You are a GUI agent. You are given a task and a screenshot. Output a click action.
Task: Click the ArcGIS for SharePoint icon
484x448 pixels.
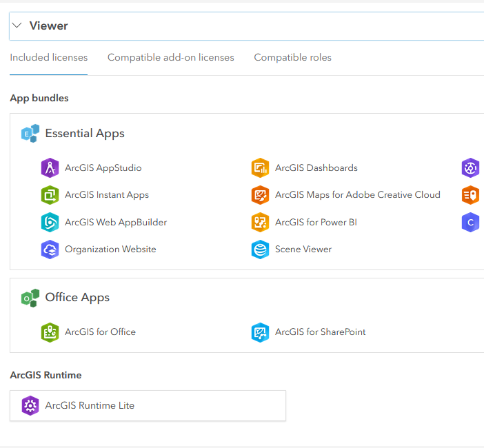click(260, 332)
